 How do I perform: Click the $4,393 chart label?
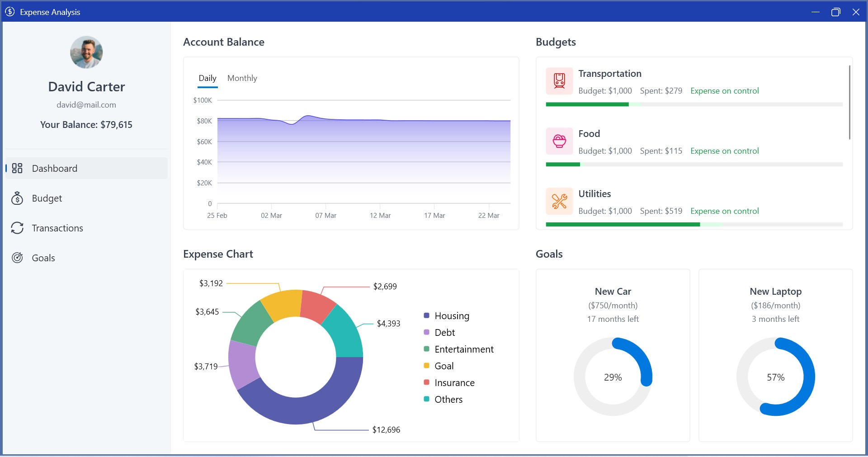coord(388,323)
